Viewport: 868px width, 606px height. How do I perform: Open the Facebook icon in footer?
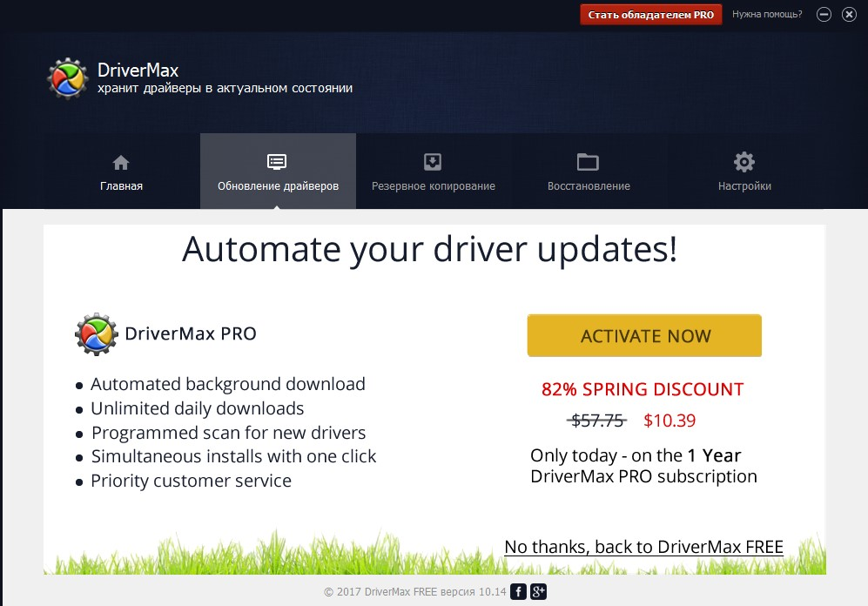coord(518,591)
